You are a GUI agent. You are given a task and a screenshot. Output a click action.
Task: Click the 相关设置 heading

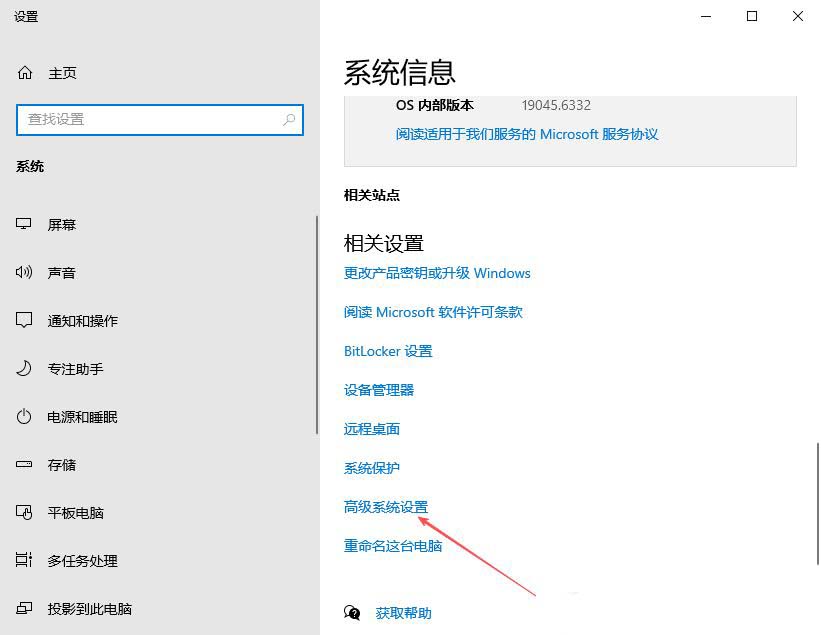(x=384, y=243)
